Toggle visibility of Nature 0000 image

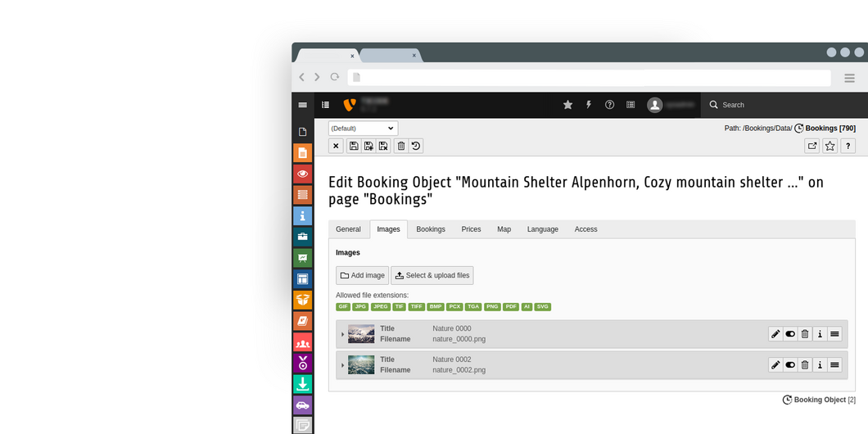click(x=790, y=334)
